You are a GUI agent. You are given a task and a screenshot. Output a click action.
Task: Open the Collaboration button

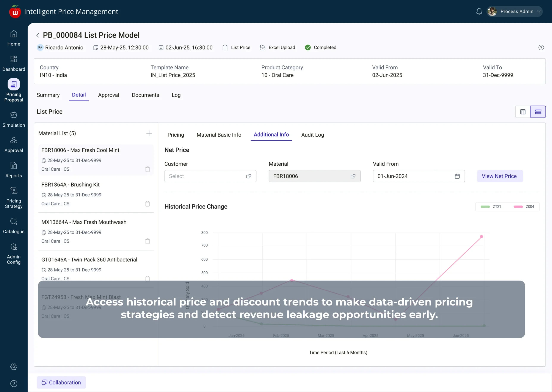[x=61, y=382]
